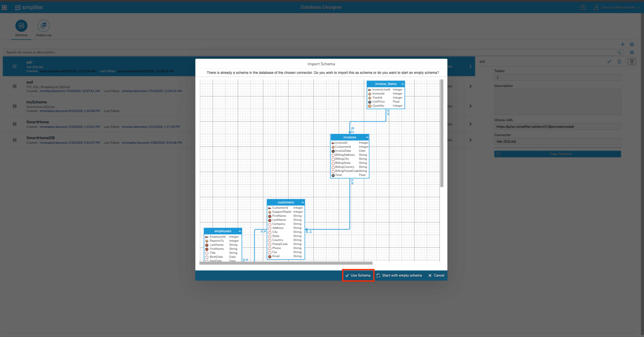Click Use Schema button
The image size is (644, 337).
pos(358,275)
